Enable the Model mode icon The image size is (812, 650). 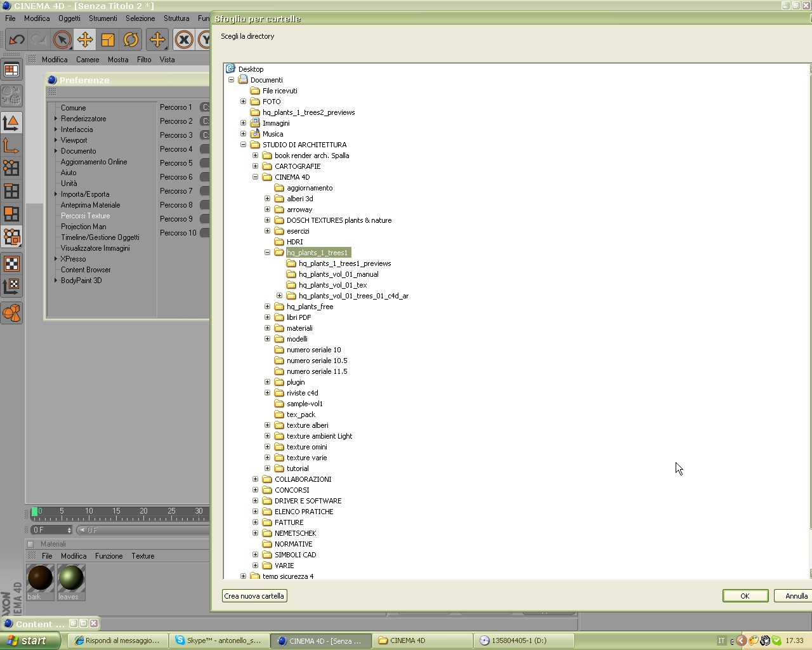[x=11, y=123]
